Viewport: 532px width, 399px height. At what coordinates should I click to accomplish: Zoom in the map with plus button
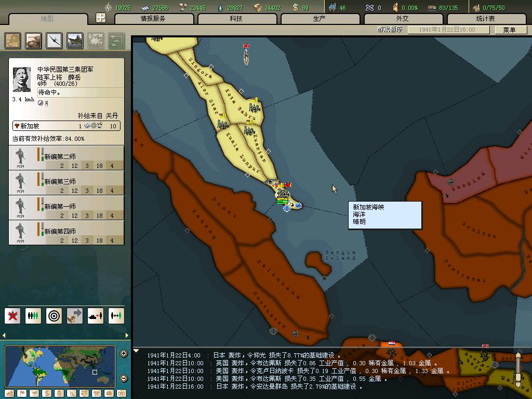(124, 354)
